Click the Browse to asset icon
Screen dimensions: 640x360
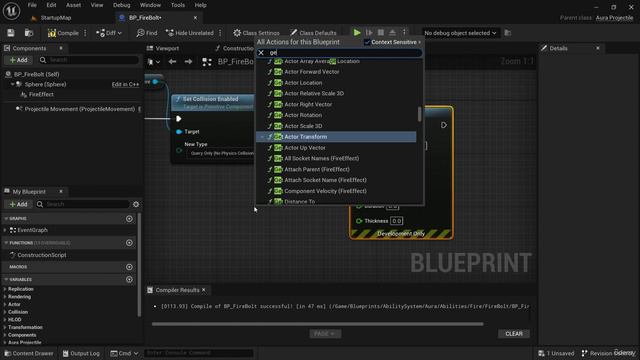coord(29,33)
